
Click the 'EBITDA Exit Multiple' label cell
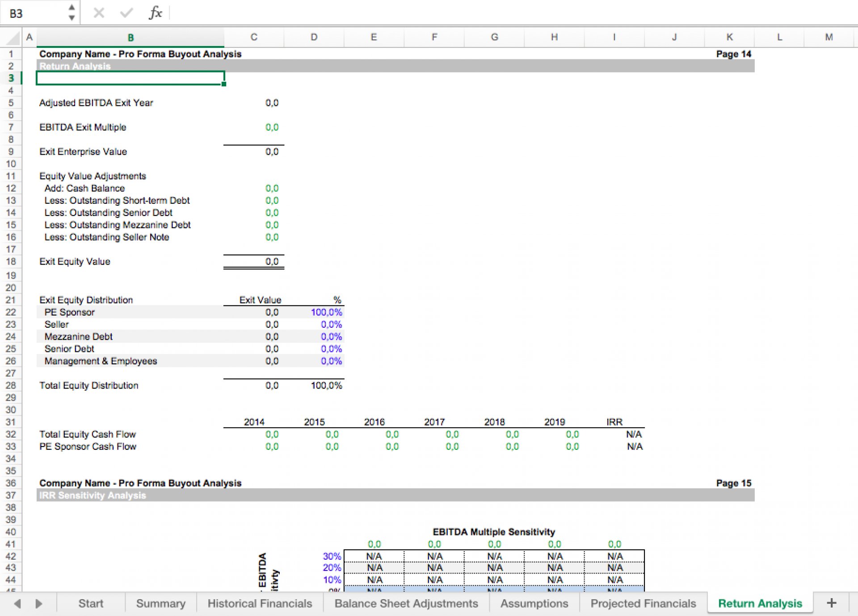[x=83, y=127]
